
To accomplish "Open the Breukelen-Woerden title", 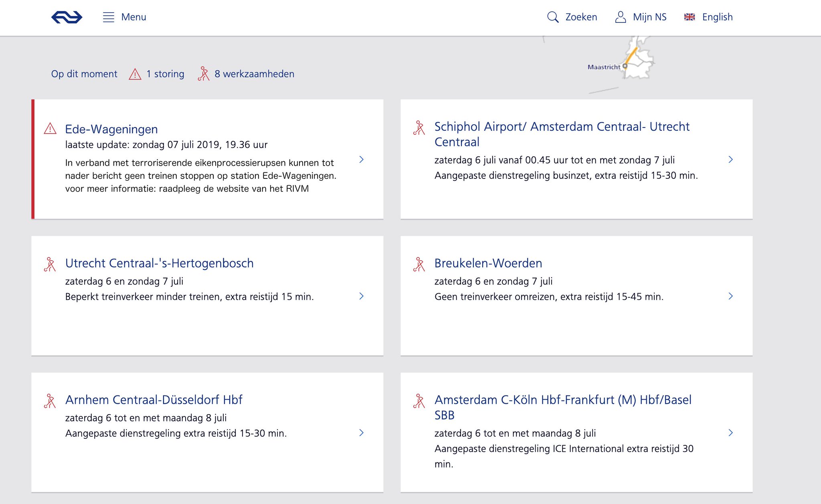I will pos(488,263).
